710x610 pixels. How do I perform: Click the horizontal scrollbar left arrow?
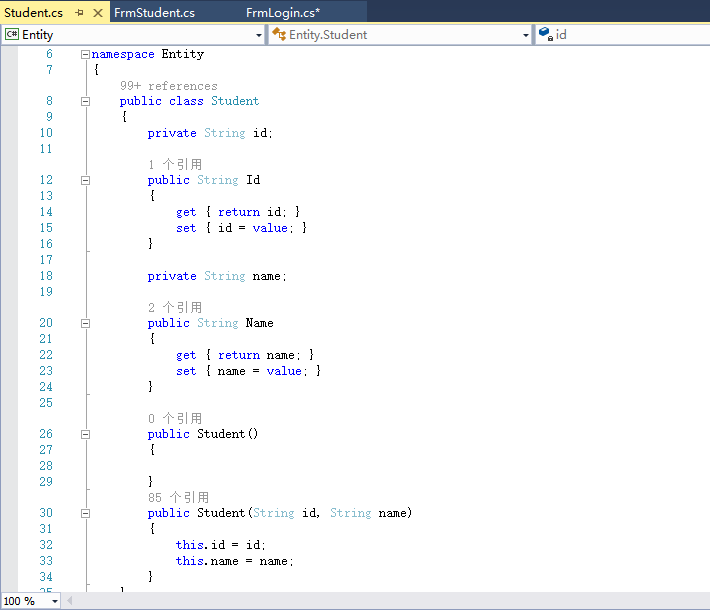click(69, 601)
